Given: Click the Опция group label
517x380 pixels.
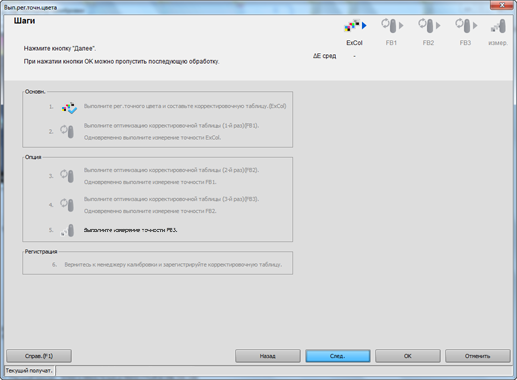Looking at the screenshot, I should (33, 157).
